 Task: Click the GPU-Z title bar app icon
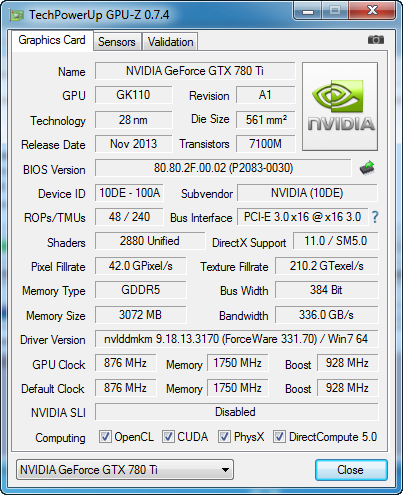coord(17,15)
